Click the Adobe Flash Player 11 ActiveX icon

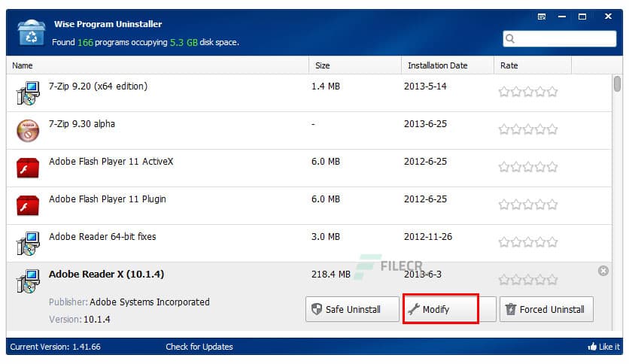click(28, 168)
